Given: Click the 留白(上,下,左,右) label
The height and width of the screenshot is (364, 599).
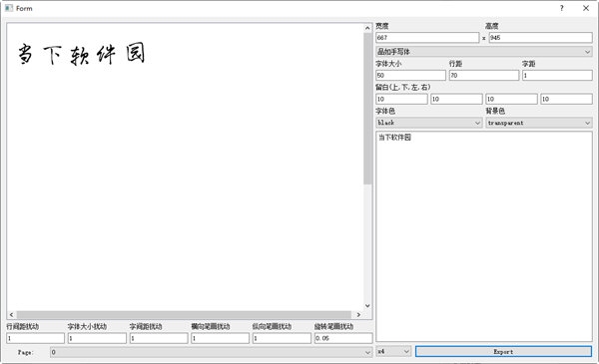Looking at the screenshot, I should click(x=403, y=88).
